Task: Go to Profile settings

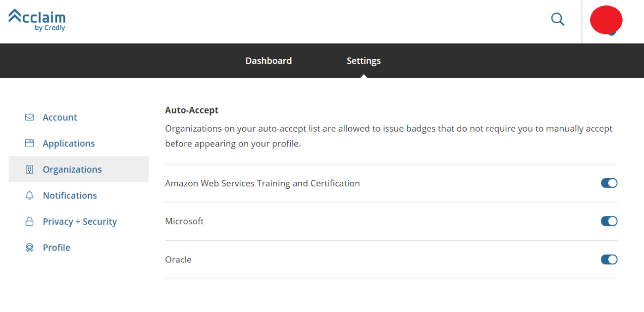Action: click(56, 248)
